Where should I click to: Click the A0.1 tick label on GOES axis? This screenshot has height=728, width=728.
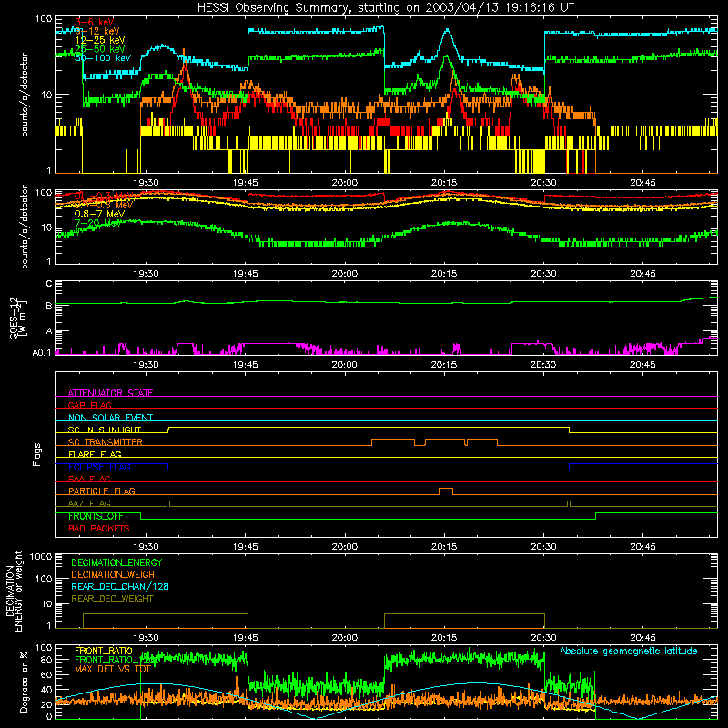point(42,352)
